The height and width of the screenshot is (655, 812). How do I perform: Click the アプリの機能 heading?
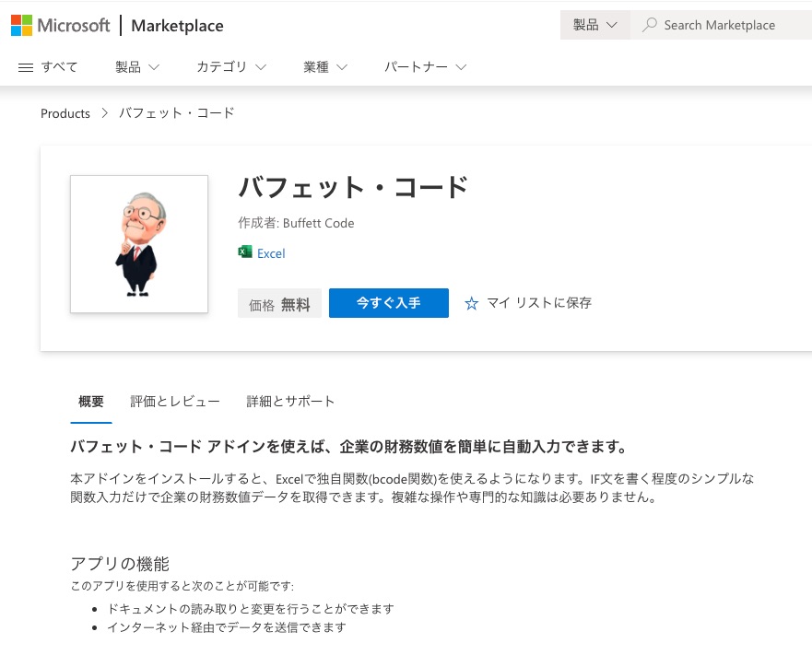pos(120,564)
